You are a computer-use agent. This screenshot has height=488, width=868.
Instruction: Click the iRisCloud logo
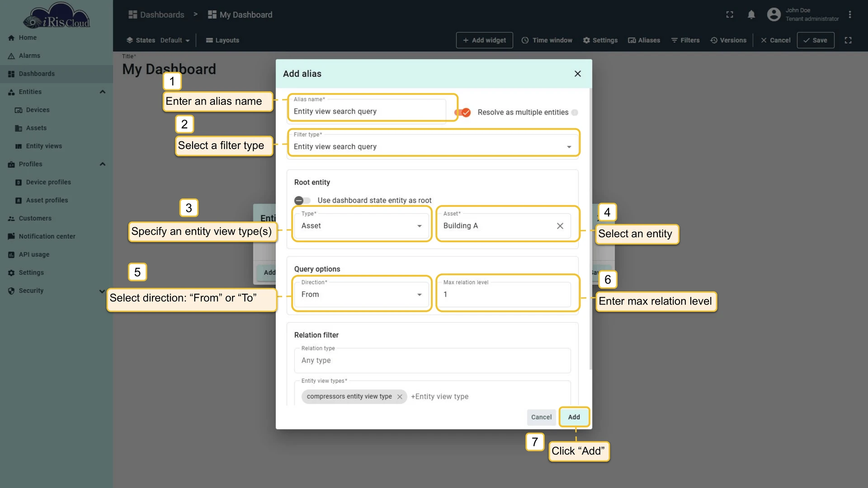[x=57, y=16]
